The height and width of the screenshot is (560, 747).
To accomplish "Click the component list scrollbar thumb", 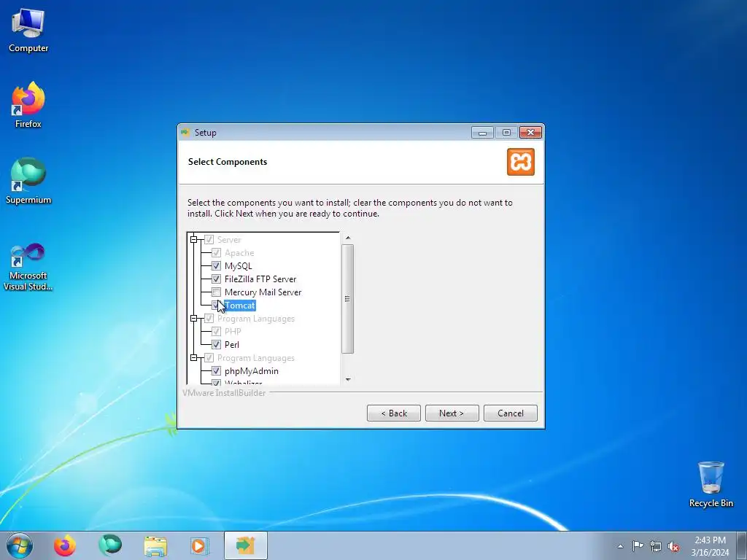I will coord(347,299).
